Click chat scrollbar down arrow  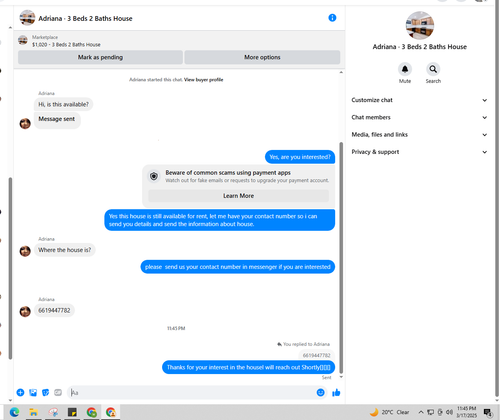[x=341, y=377]
